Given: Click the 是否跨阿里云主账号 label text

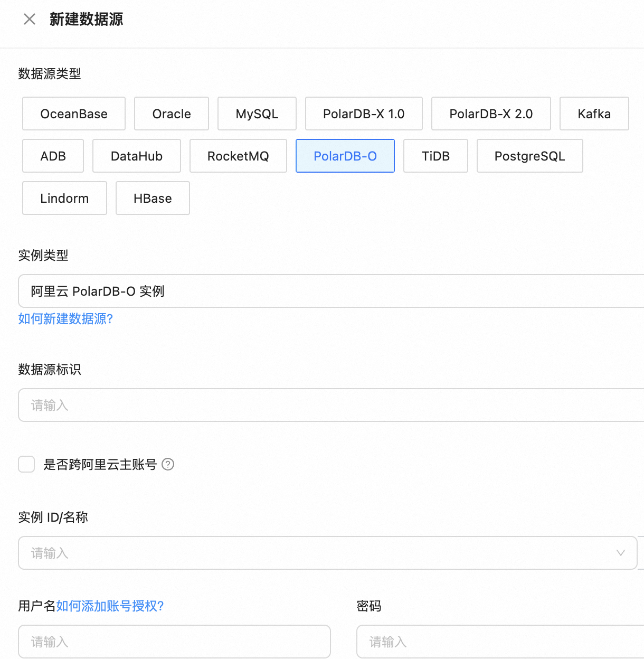Looking at the screenshot, I should pos(100,464).
